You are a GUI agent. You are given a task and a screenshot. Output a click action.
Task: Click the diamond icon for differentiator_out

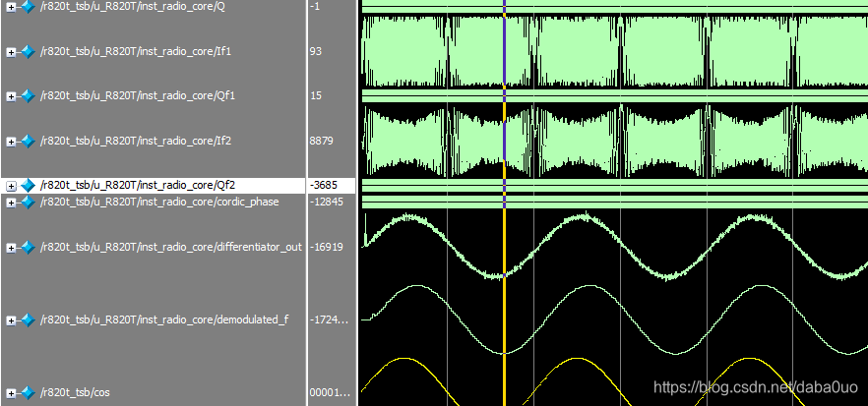(28, 248)
